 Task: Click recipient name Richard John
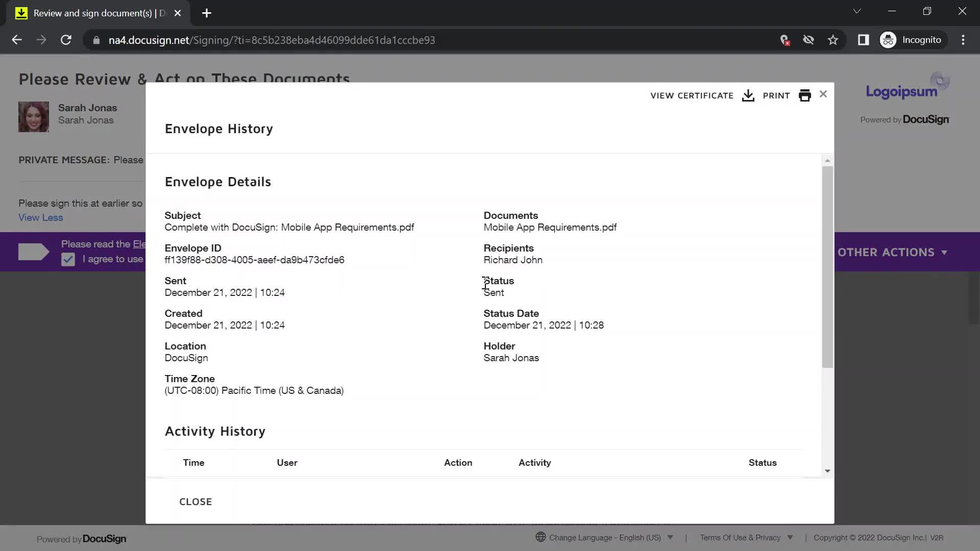tap(513, 260)
